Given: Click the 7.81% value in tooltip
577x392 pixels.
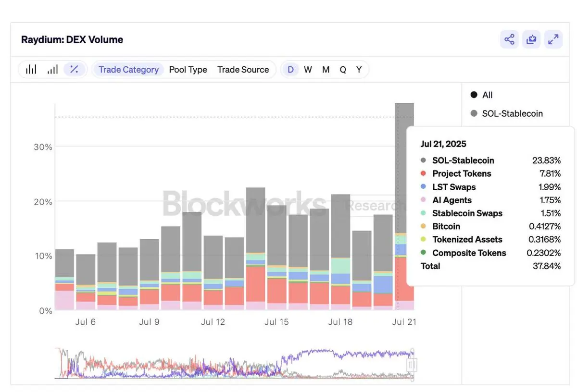Looking at the screenshot, I should [x=549, y=173].
